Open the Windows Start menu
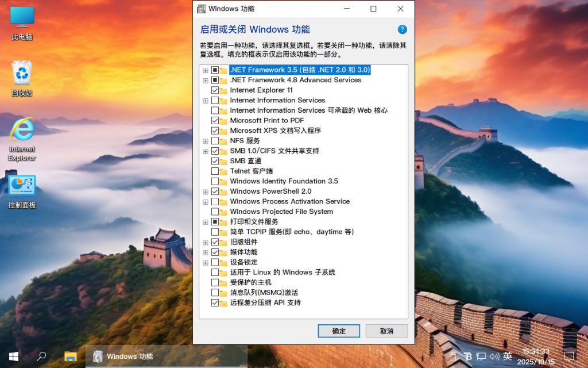 pos(12,356)
